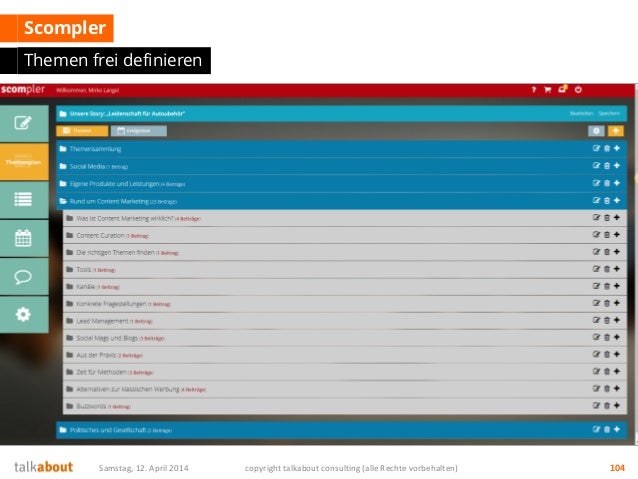Open the compose/edit sidebar tile

pyautogui.click(x=24, y=123)
